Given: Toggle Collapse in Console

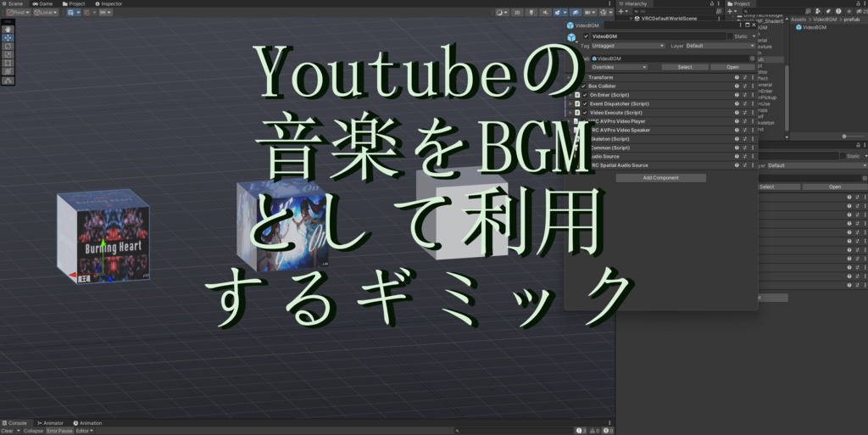Looking at the screenshot, I should [33, 431].
